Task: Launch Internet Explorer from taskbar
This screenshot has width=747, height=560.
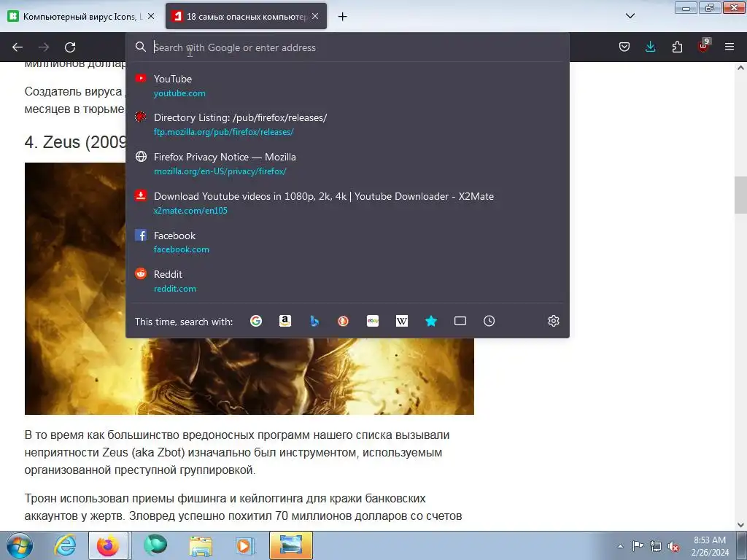Action: pos(65,545)
